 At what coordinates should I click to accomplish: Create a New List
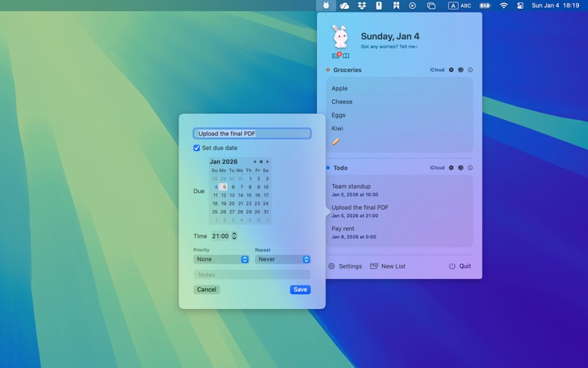pyautogui.click(x=388, y=266)
